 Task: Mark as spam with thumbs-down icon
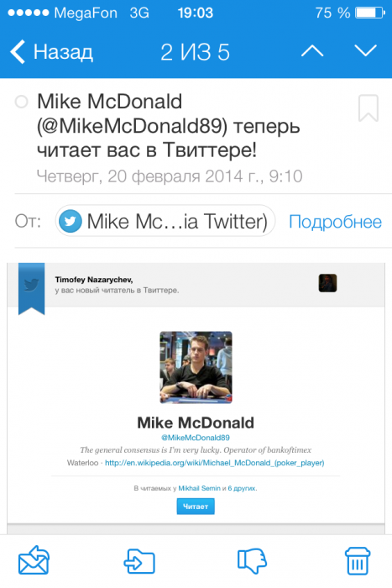(252, 561)
